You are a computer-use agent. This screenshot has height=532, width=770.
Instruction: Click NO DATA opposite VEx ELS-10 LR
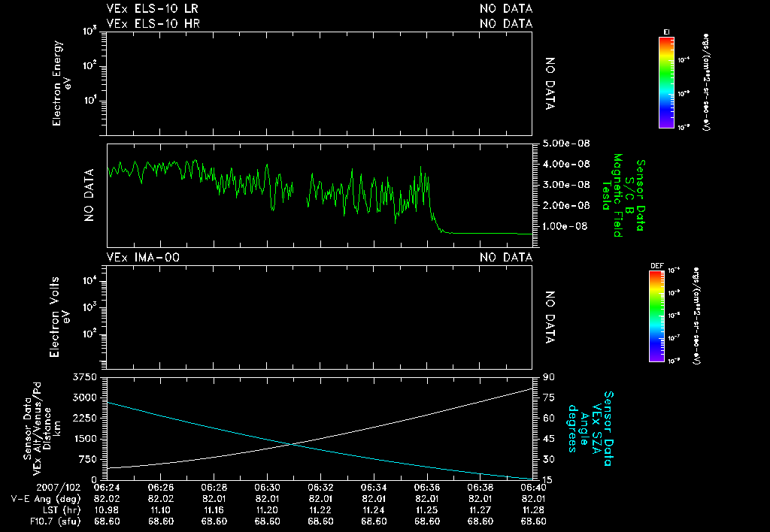(x=506, y=9)
